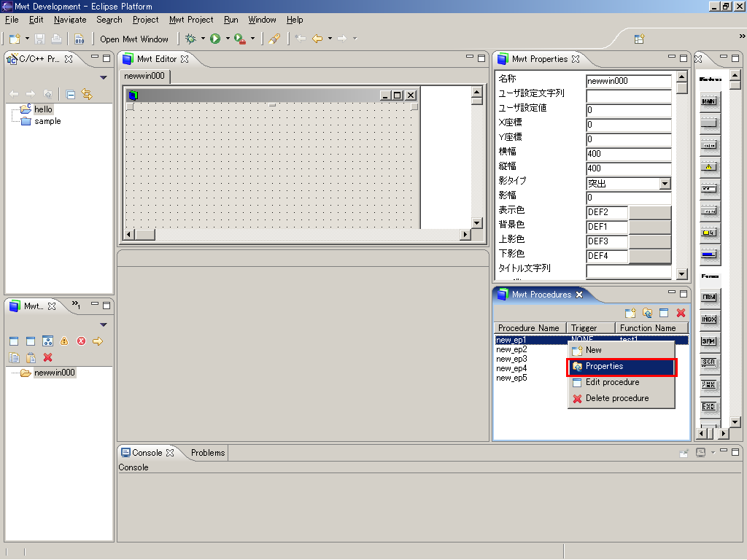Select the MAIN widget in palette
The image size is (747, 560).
pos(709,101)
